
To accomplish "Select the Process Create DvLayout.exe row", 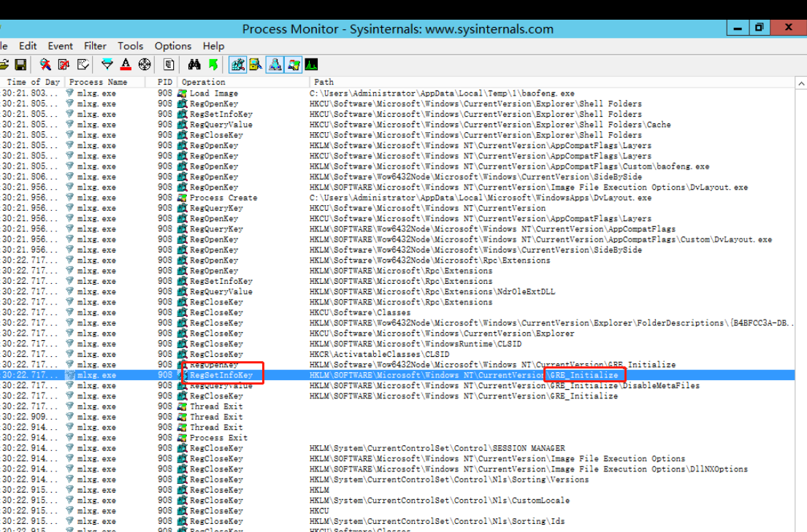I will click(x=223, y=198).
